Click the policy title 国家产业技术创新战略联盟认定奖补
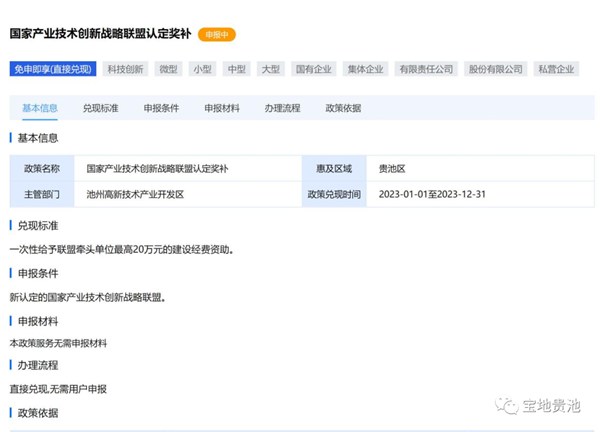The image size is (600, 432). pos(100,34)
